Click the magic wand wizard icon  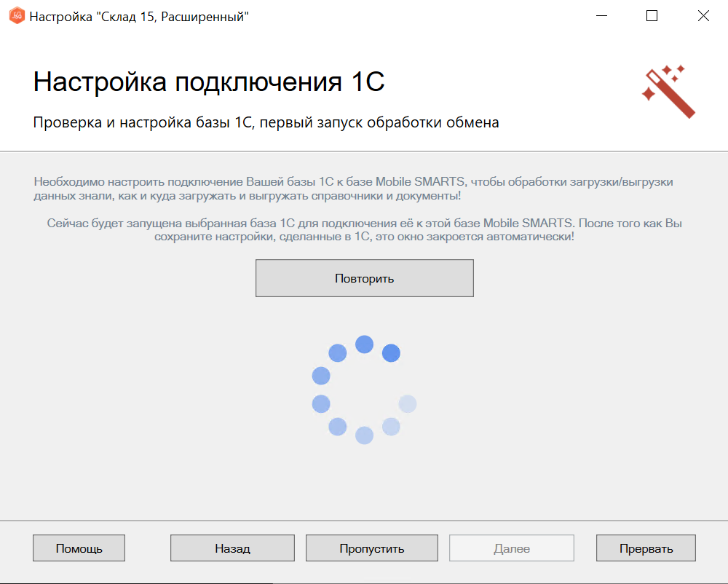pos(668,92)
